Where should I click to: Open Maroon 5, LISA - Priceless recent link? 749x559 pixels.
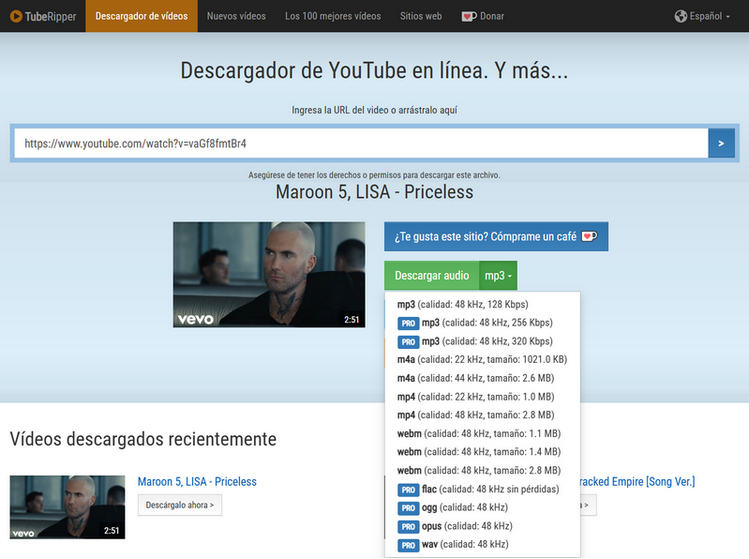click(x=197, y=482)
